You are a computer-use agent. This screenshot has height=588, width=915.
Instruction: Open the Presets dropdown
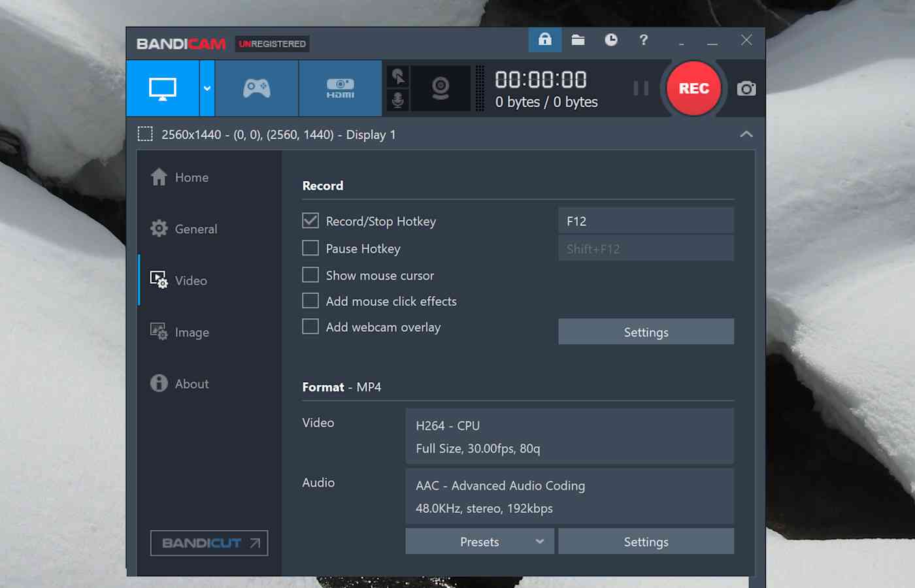pyautogui.click(x=480, y=542)
